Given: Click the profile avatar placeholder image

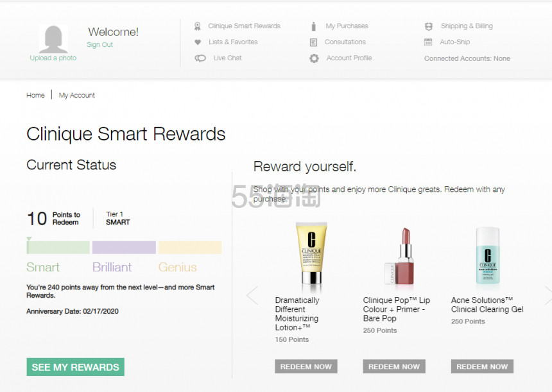Looking at the screenshot, I should 53,39.
